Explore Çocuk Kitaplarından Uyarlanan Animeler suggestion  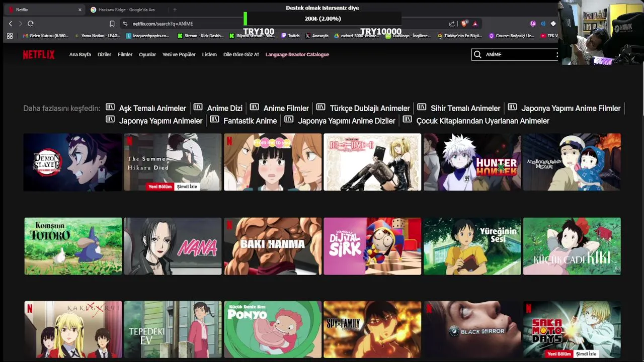[x=482, y=121]
